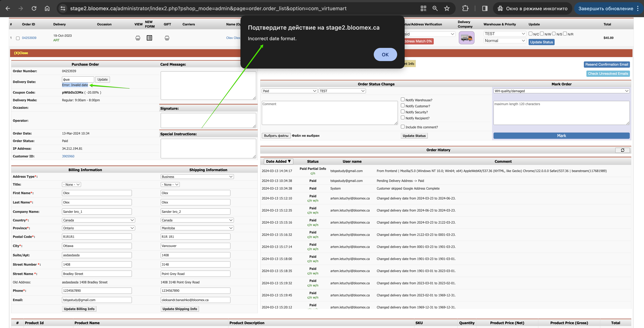Open customer ID 3905960 link
This screenshot has width=644, height=328.
[68, 156]
